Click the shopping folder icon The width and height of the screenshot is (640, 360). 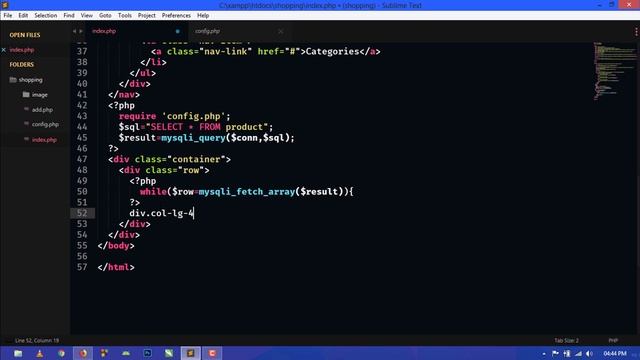tap(13, 80)
